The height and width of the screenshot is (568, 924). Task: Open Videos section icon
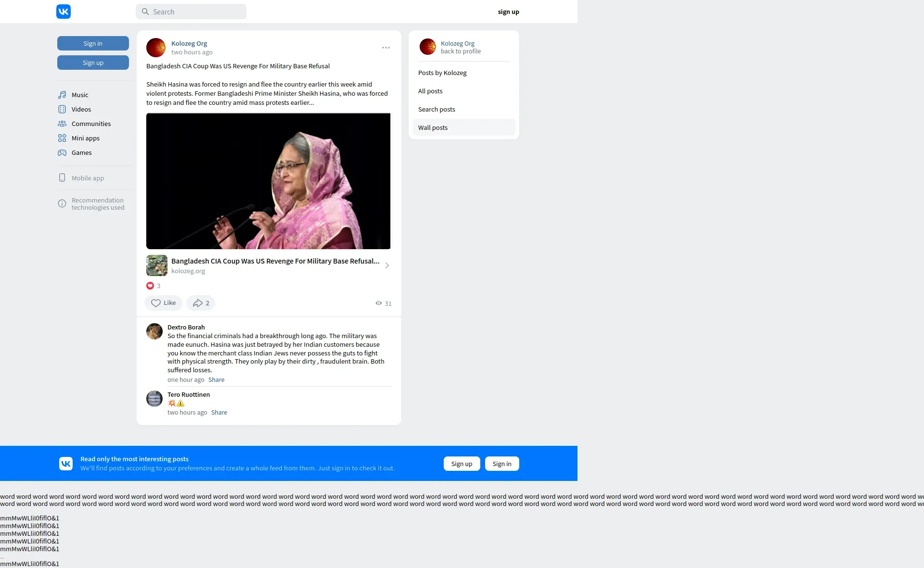(x=62, y=109)
